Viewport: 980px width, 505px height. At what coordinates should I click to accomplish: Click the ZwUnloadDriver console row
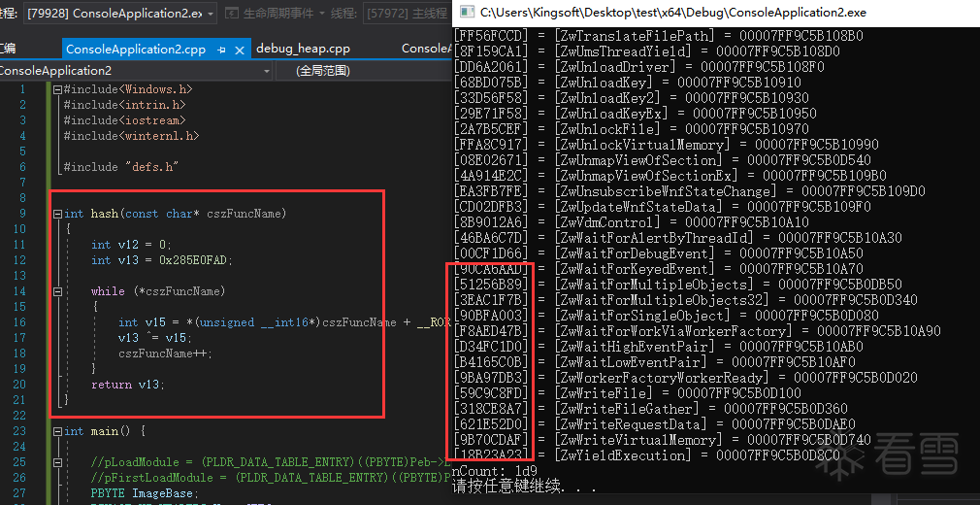pyautogui.click(x=639, y=66)
